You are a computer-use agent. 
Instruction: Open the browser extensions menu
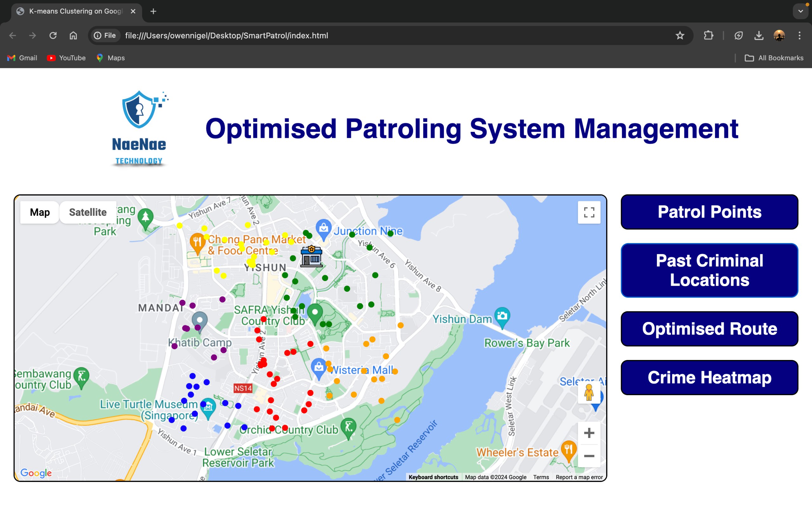coord(708,35)
